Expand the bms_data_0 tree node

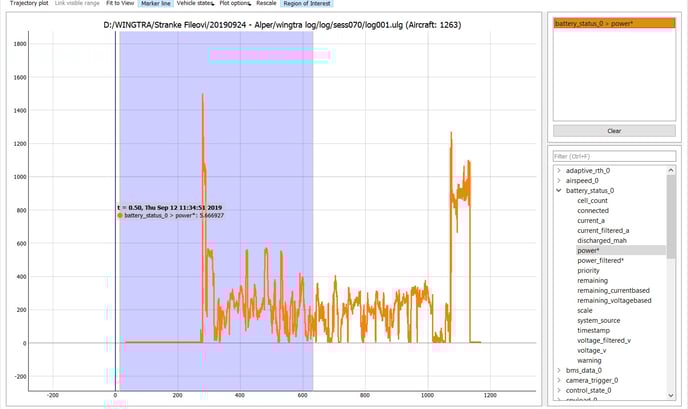(557, 371)
